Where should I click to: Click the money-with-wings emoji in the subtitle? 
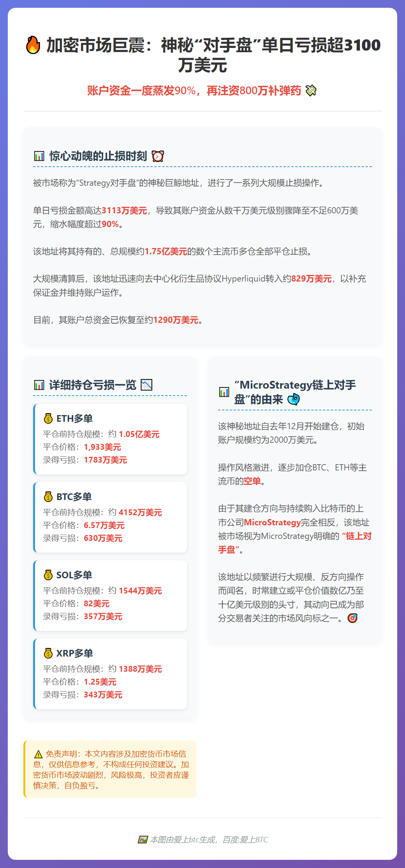[311, 91]
